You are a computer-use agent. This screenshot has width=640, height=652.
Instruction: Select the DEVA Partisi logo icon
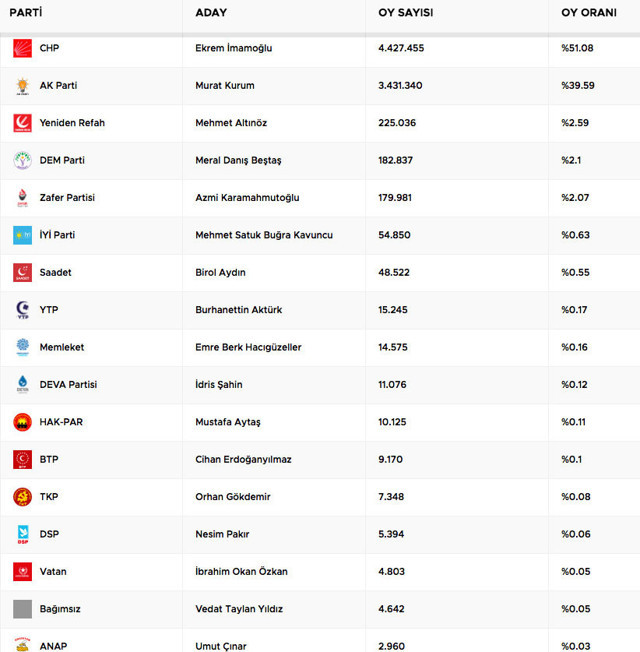point(22,385)
